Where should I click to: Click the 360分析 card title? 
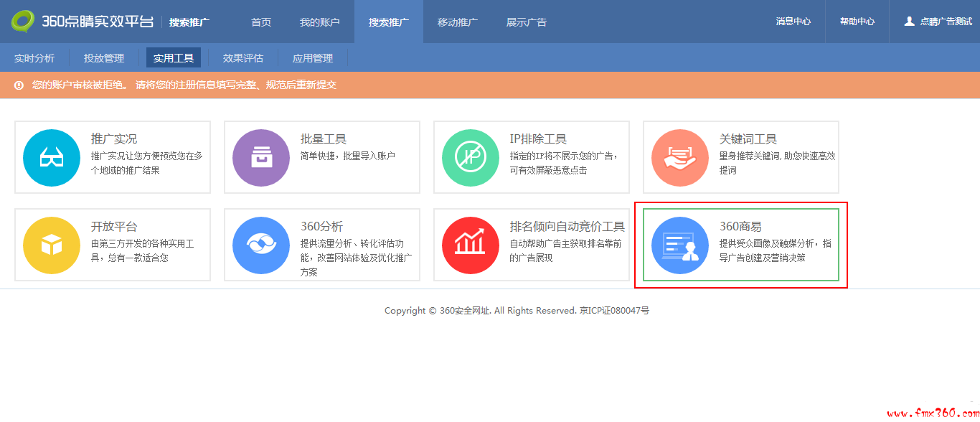pyautogui.click(x=322, y=227)
